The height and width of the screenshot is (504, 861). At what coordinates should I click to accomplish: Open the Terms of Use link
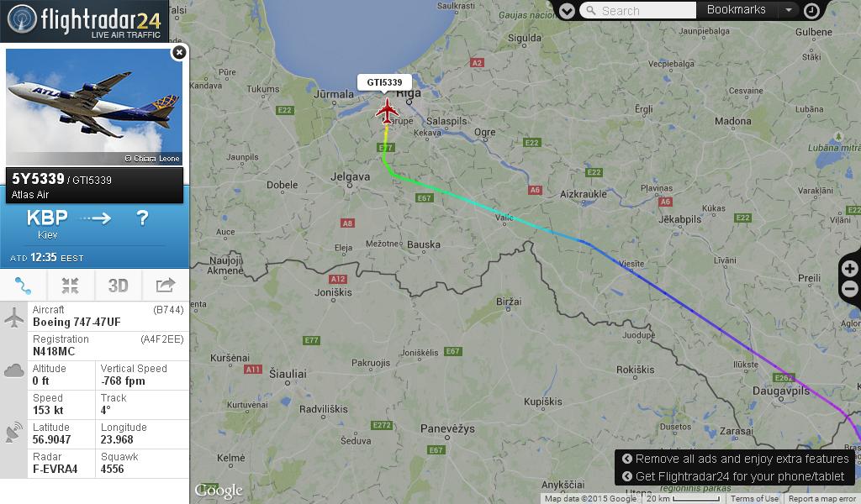coord(754,498)
